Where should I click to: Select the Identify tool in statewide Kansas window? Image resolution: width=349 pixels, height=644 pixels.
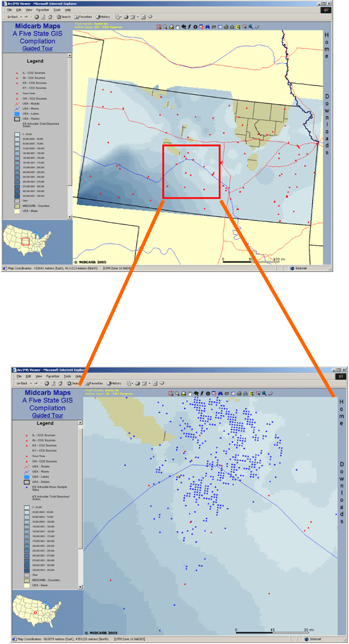coord(195,27)
